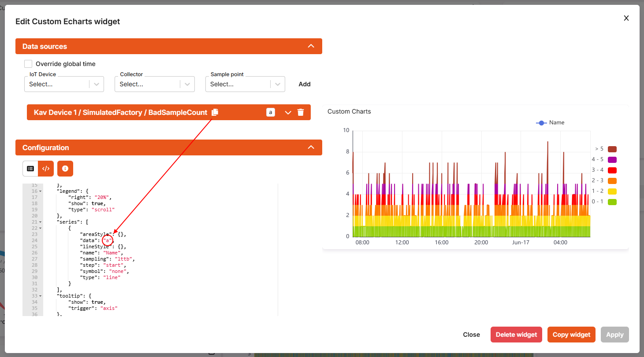Image resolution: width=644 pixels, height=357 pixels.
Task: Click the 'a' alias badge on the data source
Action: tap(271, 112)
